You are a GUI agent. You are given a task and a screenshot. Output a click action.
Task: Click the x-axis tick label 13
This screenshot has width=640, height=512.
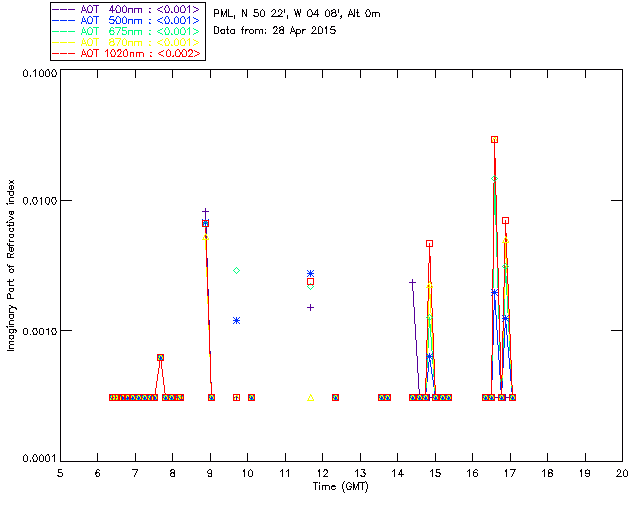click(360, 473)
